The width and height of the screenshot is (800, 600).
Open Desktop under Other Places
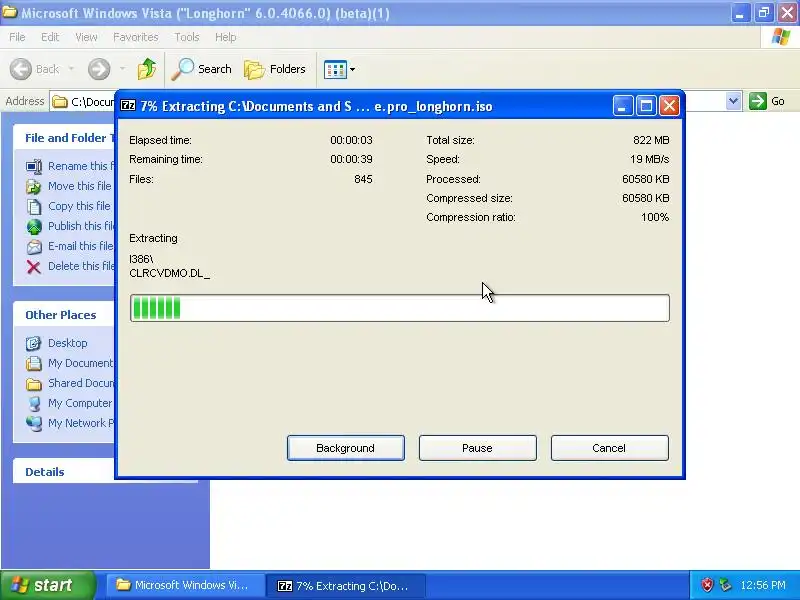pyautogui.click(x=67, y=343)
